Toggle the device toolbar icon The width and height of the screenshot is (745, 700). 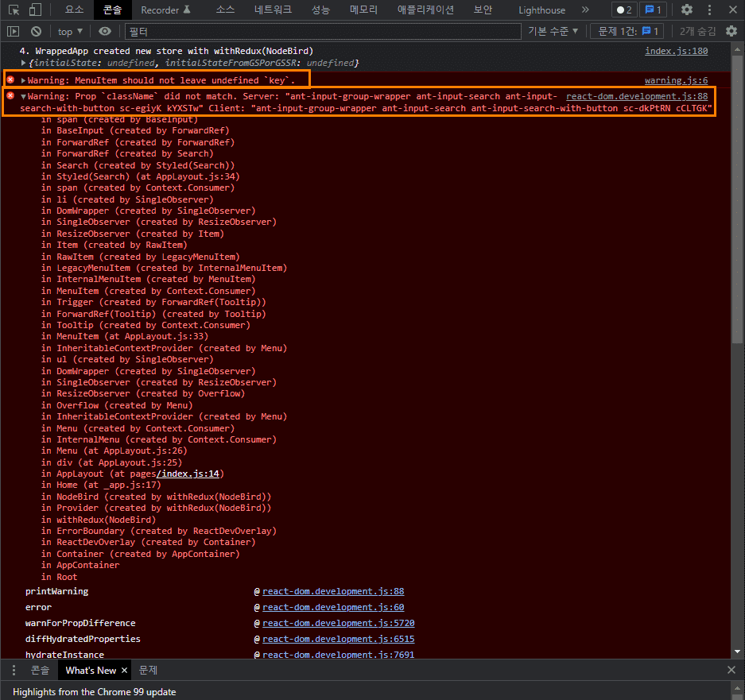click(35, 10)
